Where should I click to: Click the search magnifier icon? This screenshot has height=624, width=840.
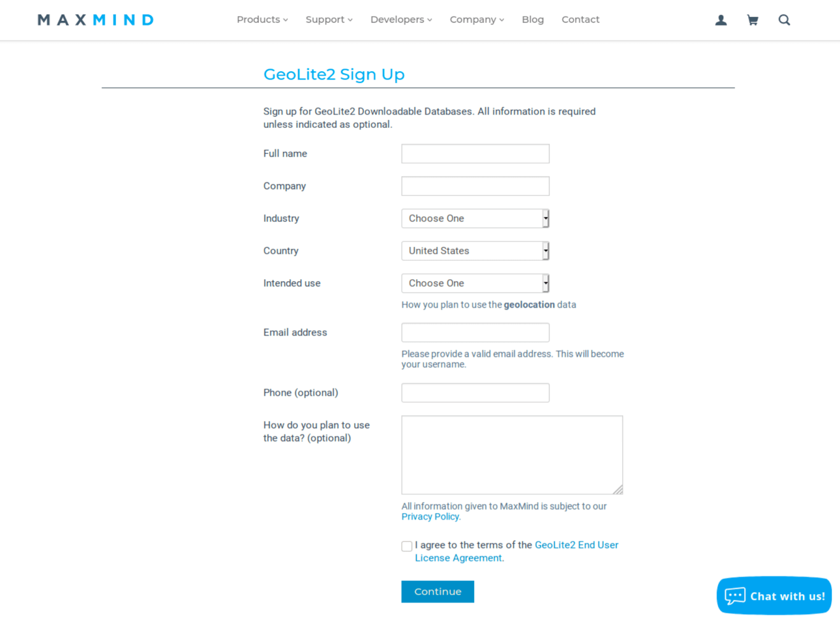[784, 20]
